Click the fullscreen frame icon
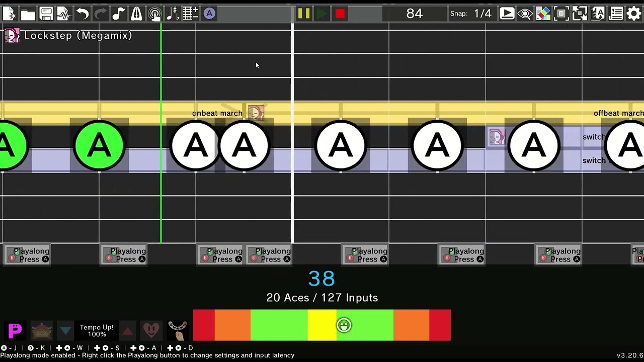 [x=561, y=14]
